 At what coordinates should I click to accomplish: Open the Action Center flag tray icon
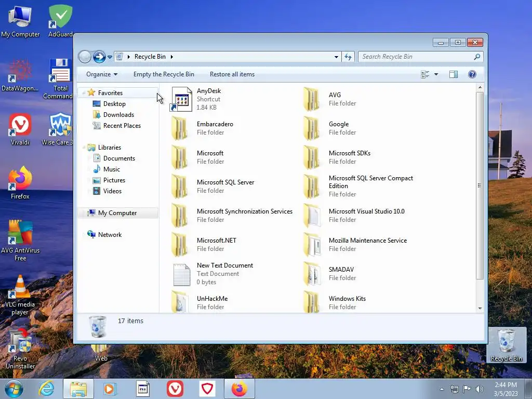coord(467,389)
